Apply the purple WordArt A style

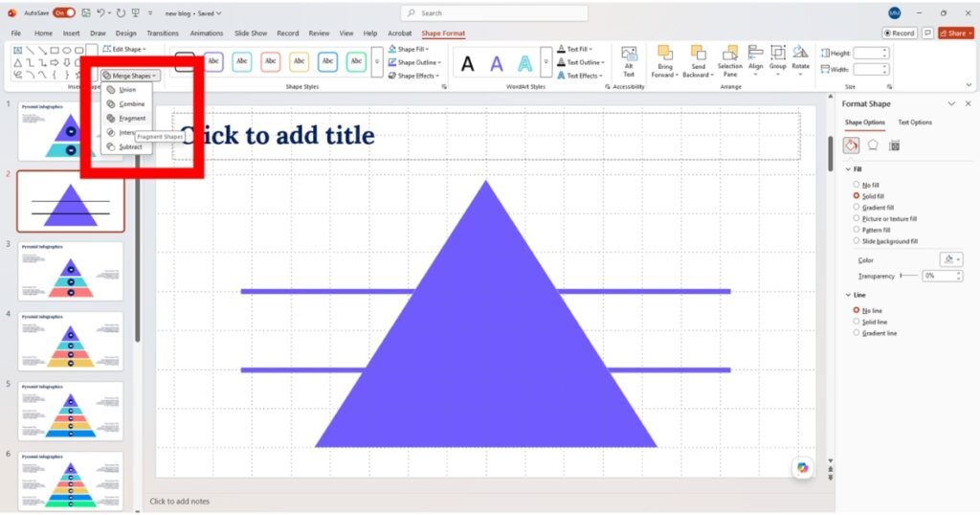click(x=497, y=63)
